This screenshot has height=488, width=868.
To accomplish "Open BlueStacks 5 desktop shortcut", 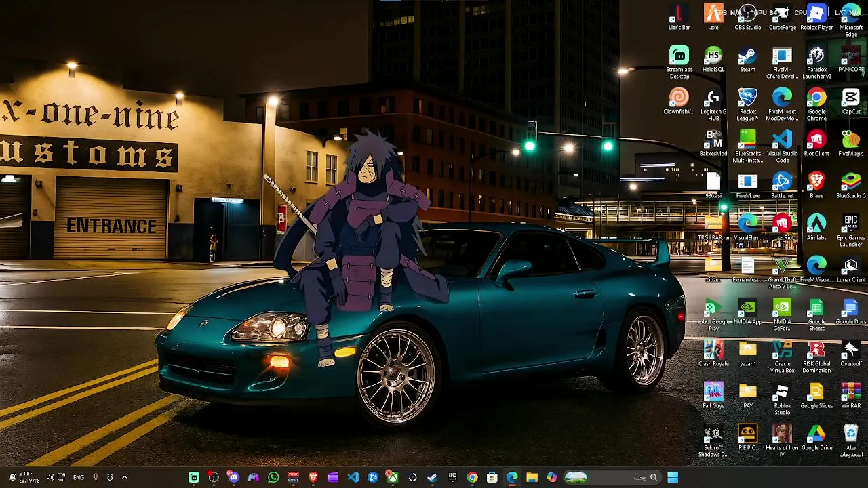I will pos(851,186).
